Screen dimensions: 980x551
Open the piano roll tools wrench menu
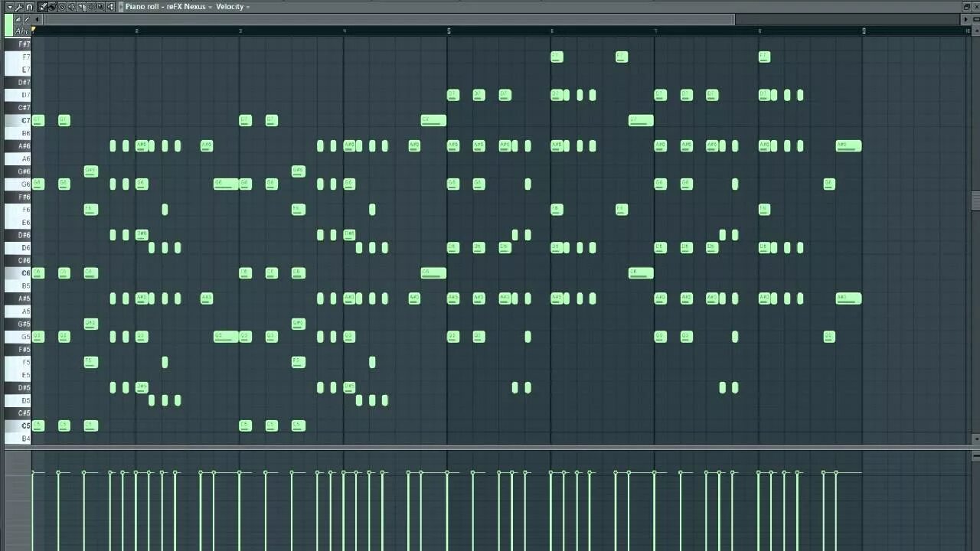19,7
